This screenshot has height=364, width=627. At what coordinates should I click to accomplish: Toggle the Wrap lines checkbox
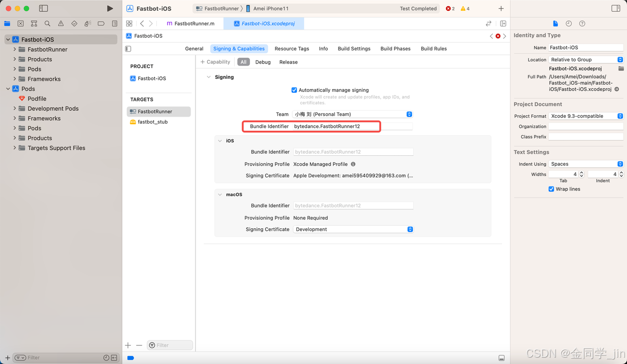[552, 189]
